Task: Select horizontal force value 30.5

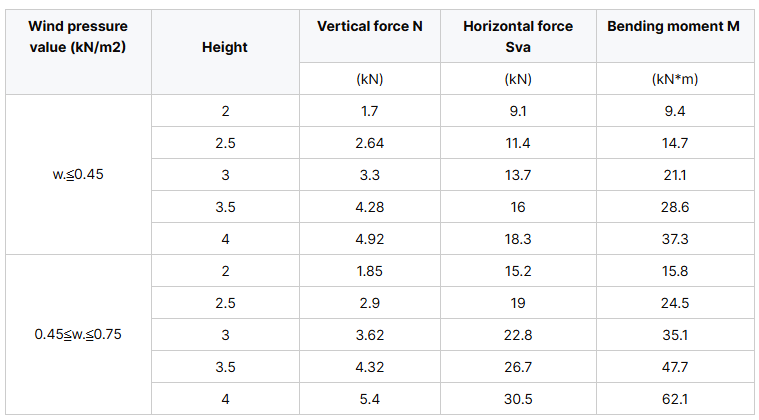Action: [518, 399]
